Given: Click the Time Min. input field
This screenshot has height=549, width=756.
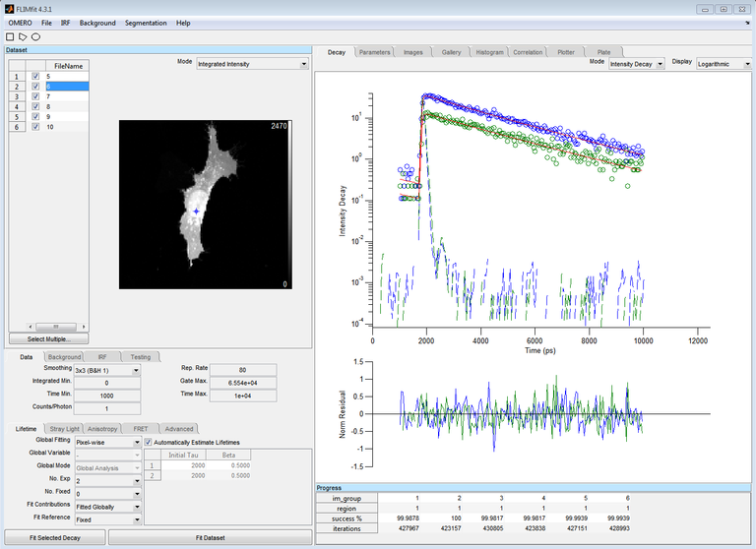Looking at the screenshot, I should pos(107,395).
